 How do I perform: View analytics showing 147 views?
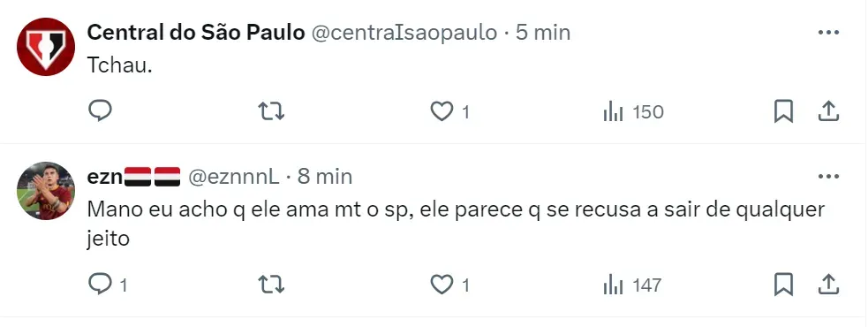[x=632, y=285]
